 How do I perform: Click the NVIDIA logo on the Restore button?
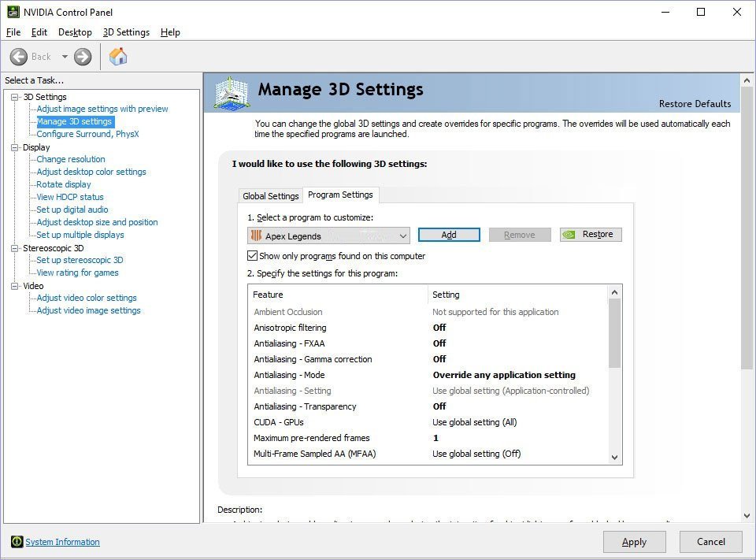pos(569,234)
